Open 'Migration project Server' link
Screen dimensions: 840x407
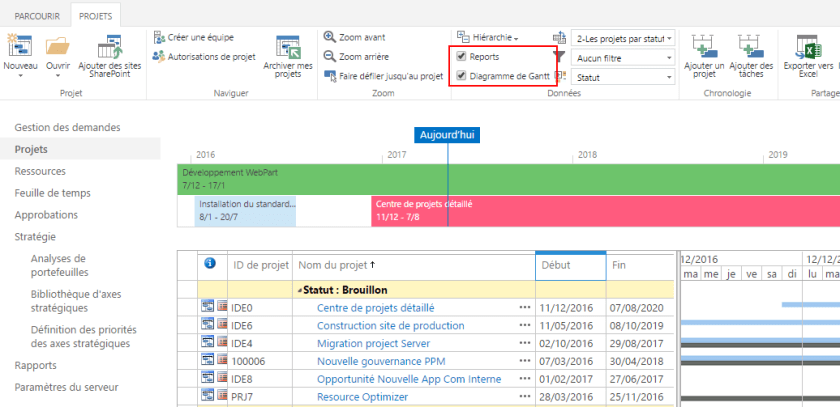pos(373,343)
